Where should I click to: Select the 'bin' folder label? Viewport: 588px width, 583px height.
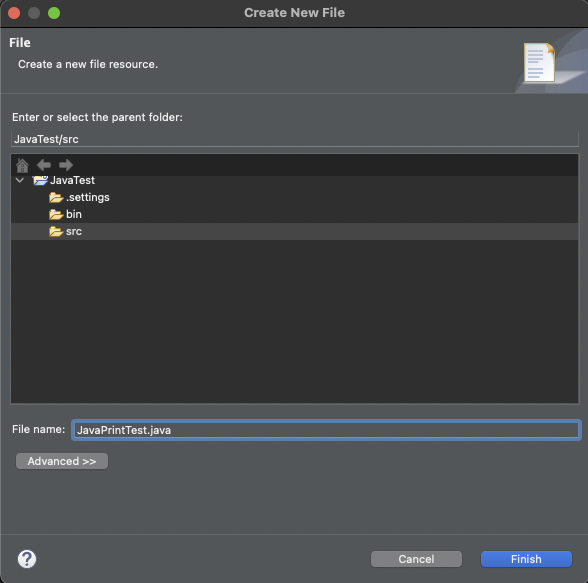pyautogui.click(x=74, y=214)
